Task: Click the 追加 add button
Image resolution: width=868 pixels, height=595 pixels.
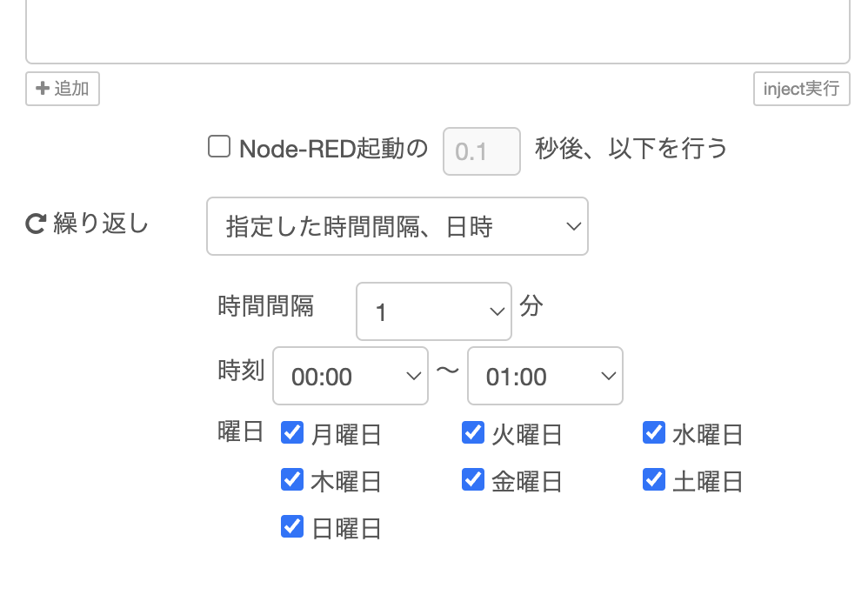Action: pyautogui.click(x=63, y=89)
